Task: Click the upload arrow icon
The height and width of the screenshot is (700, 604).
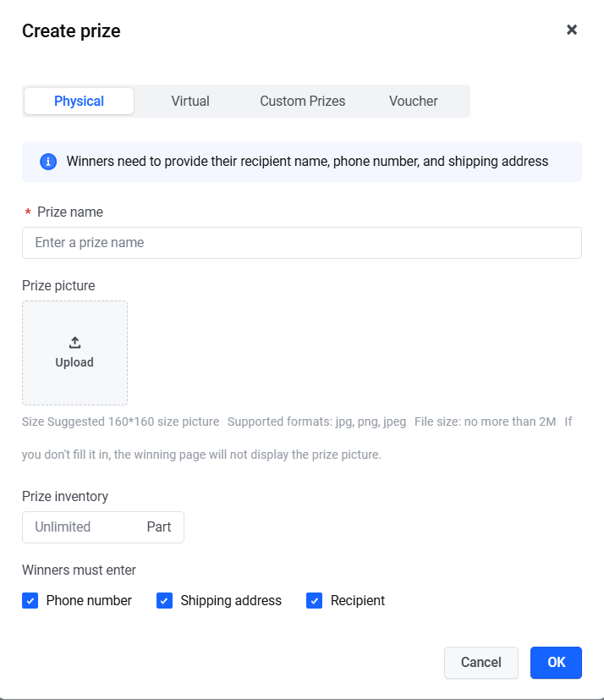Action: pyautogui.click(x=74, y=342)
